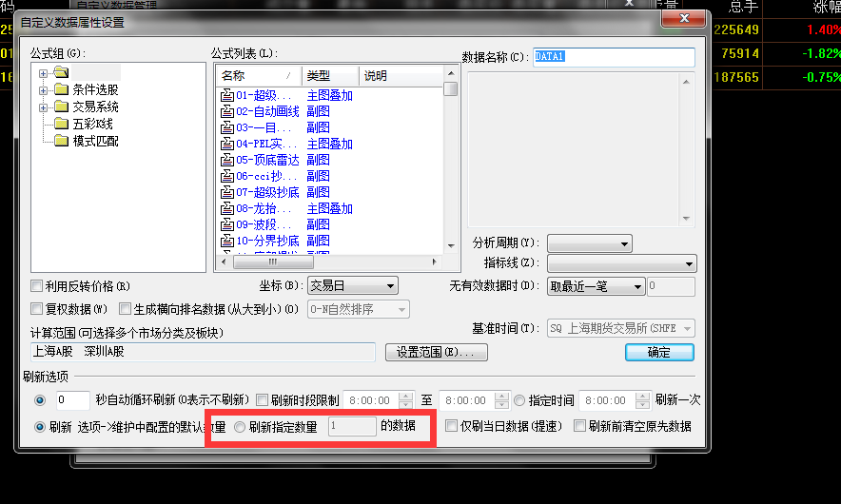Screen dimensions: 841x504
Task: Select the 五彩K线 tree item
Action: coord(93,124)
